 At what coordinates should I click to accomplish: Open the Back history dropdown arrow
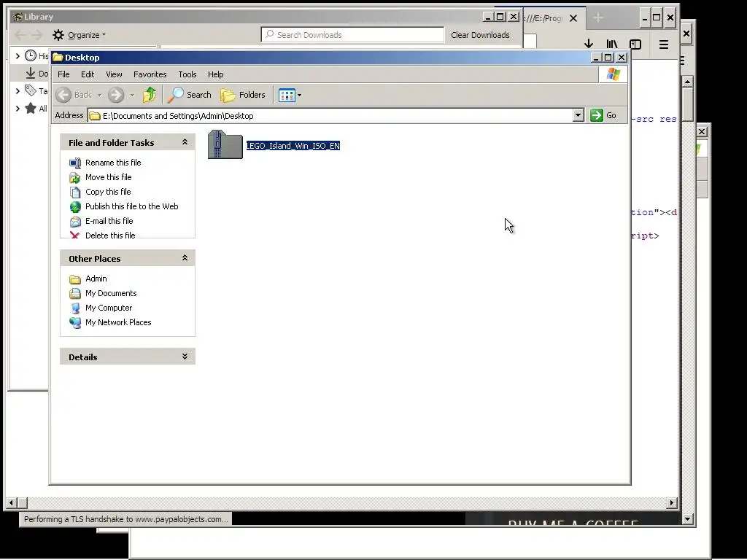99,95
